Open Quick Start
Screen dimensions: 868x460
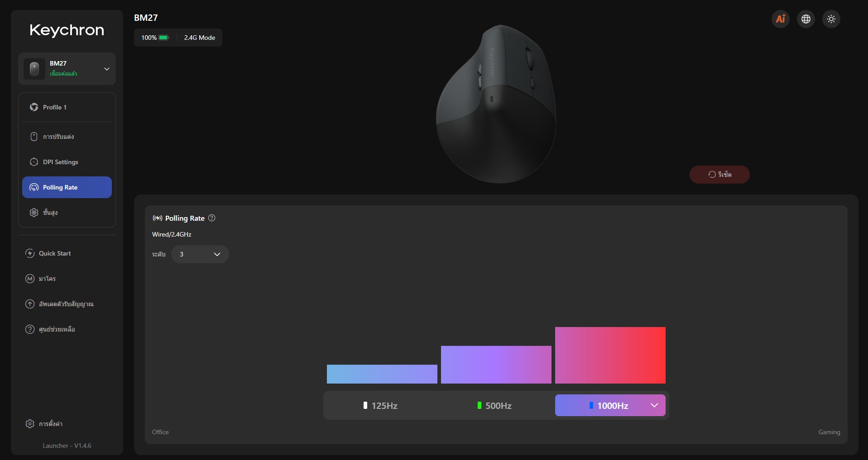click(x=67, y=253)
